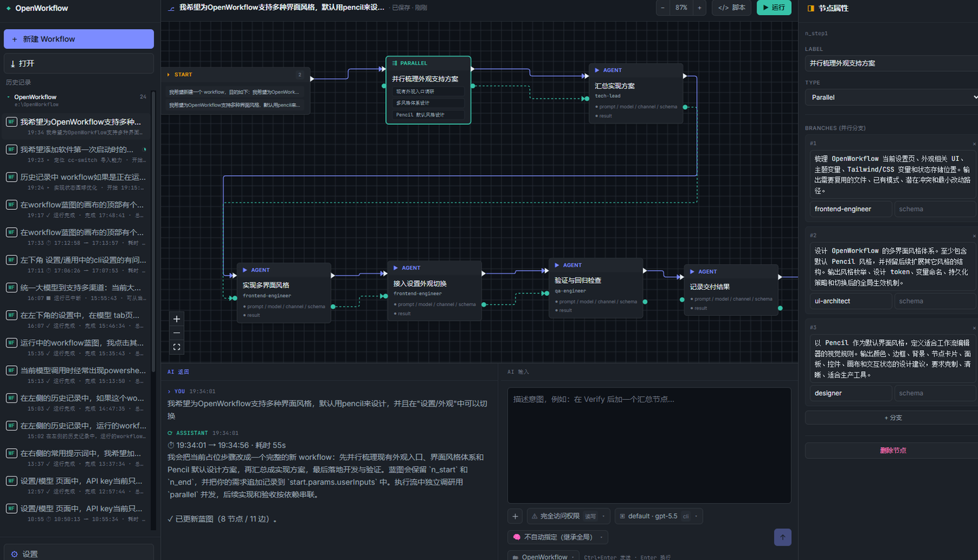Click the green 运行 button
Screen dimensions: 978x560
(774, 7)
